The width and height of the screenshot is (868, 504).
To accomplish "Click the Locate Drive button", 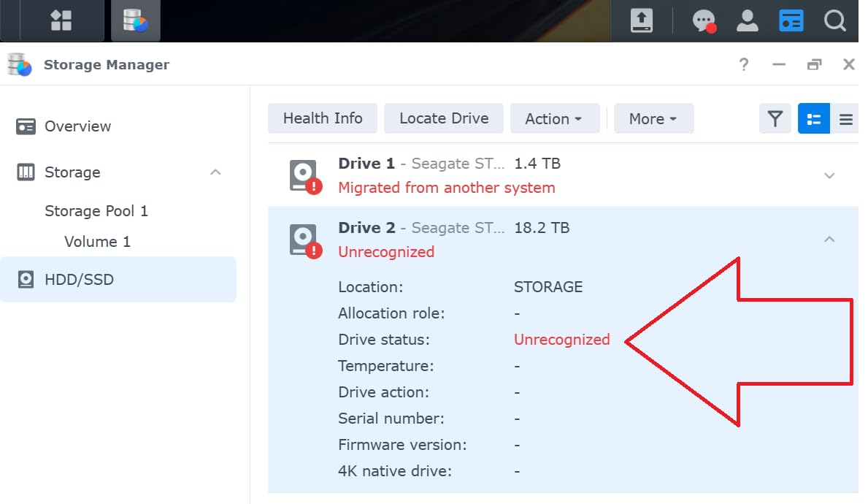I will pyautogui.click(x=443, y=118).
